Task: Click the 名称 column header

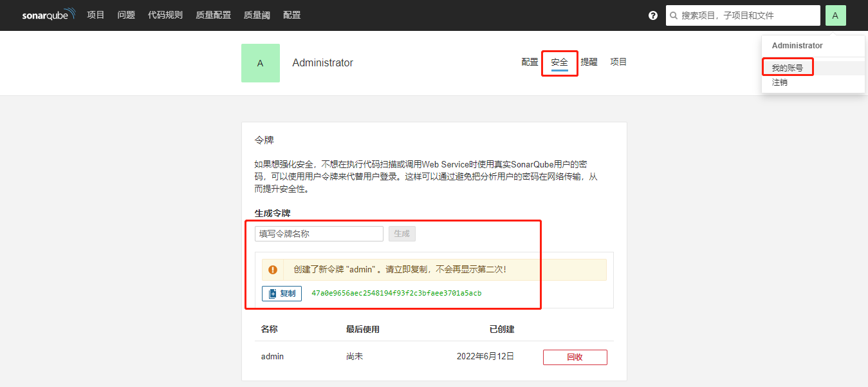Action: (x=269, y=329)
